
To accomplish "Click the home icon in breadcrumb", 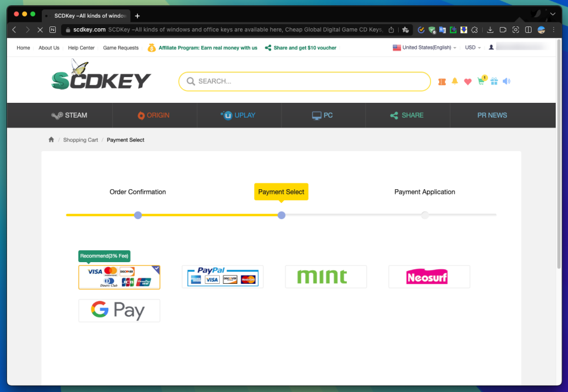I will [51, 140].
